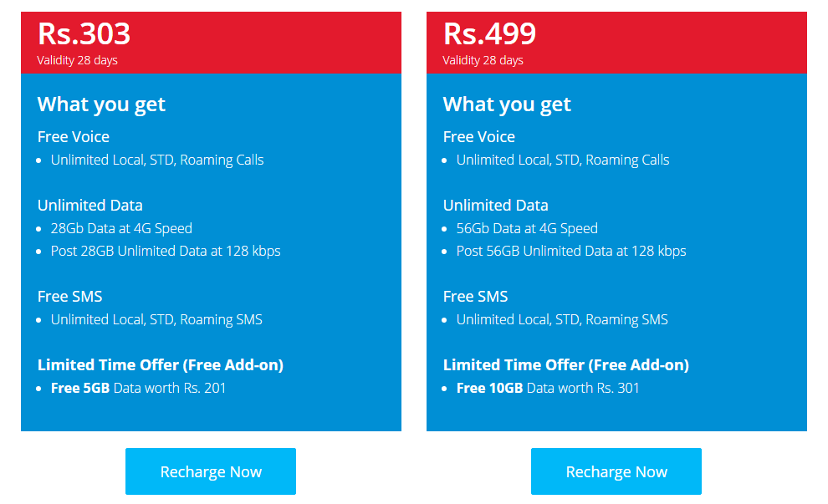
Task: Click Post 56GB Unlimited Data at 128 kbps
Action: coord(571,252)
